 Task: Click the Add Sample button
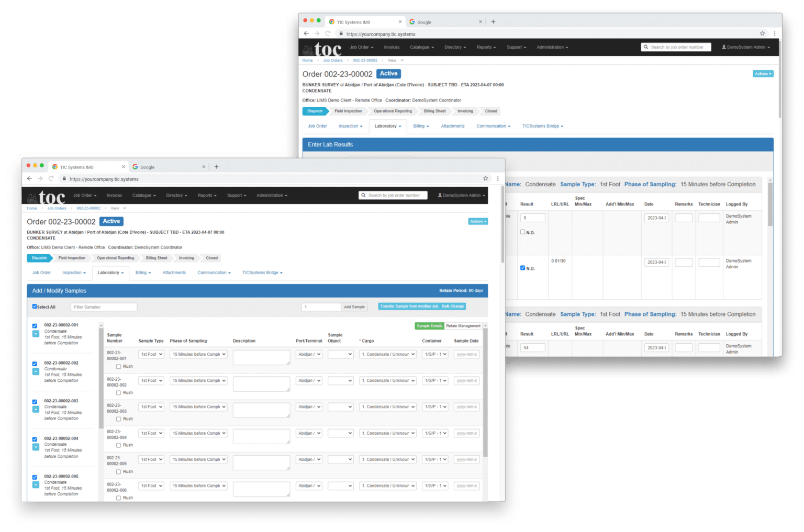[x=354, y=307]
